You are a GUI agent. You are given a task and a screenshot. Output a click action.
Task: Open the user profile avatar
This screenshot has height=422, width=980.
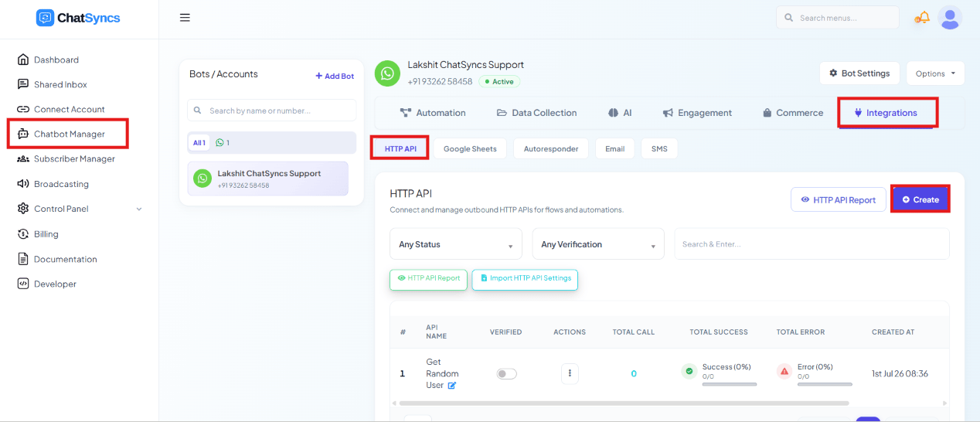coord(950,18)
